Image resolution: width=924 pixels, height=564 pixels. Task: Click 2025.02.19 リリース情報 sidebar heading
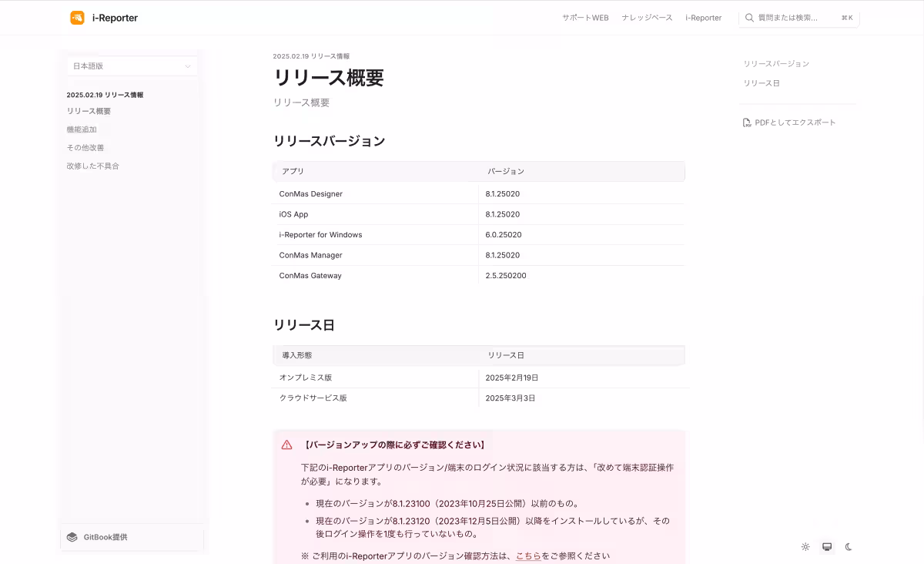pyautogui.click(x=105, y=95)
